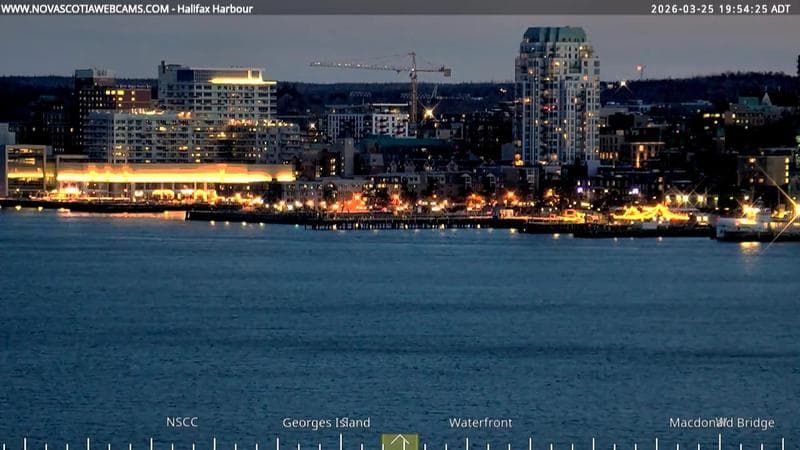Select the NSCC camera preset label
This screenshot has height=450, width=800.
click(182, 422)
